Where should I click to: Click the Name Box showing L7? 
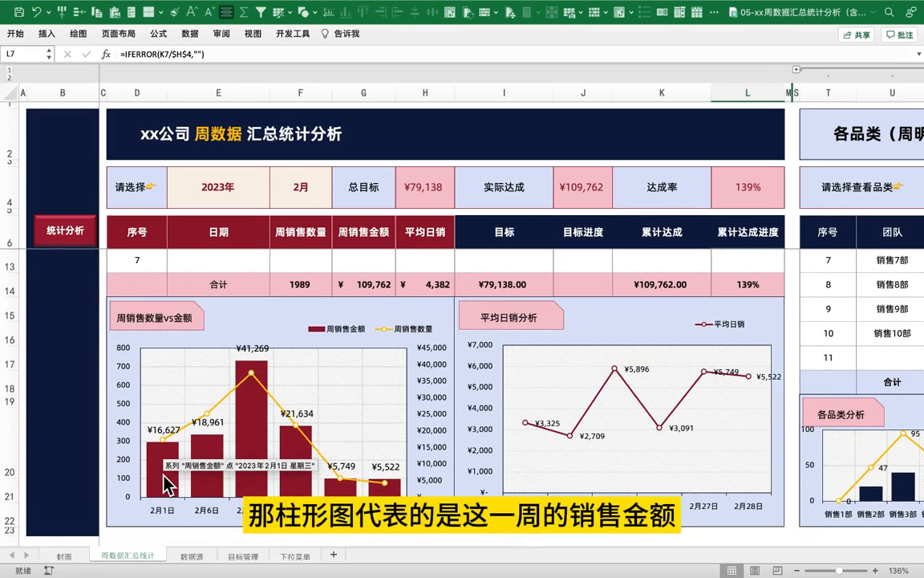tap(22, 54)
